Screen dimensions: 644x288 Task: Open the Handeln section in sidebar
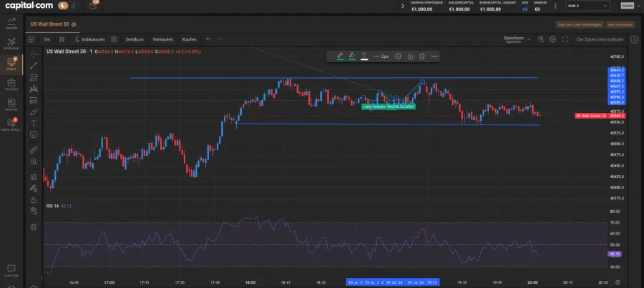11,23
